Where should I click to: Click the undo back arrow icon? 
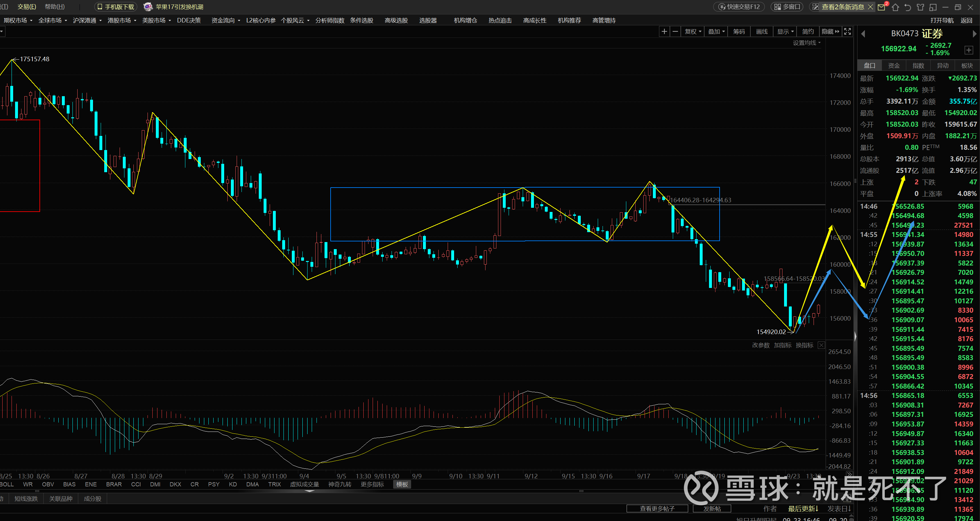click(908, 7)
